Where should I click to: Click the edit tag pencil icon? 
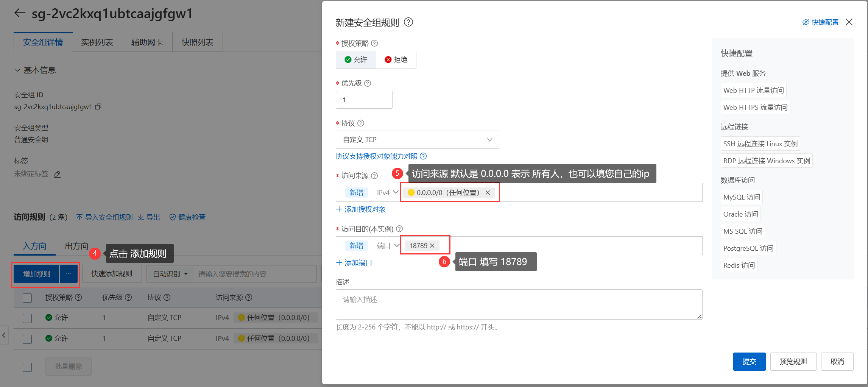tap(58, 174)
